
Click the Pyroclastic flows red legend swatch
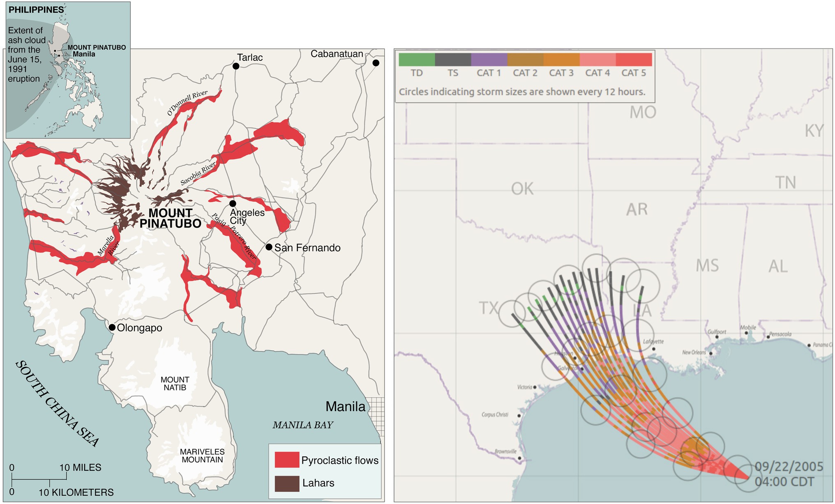click(287, 460)
